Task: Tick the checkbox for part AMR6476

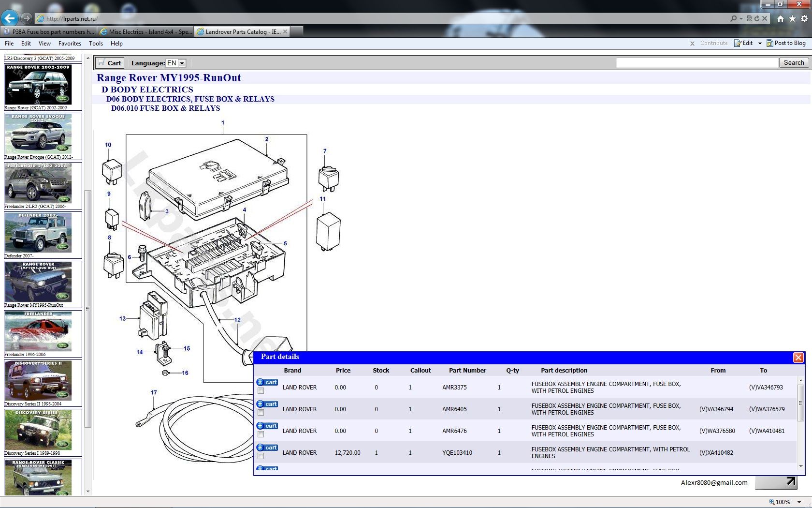Action: click(x=261, y=434)
